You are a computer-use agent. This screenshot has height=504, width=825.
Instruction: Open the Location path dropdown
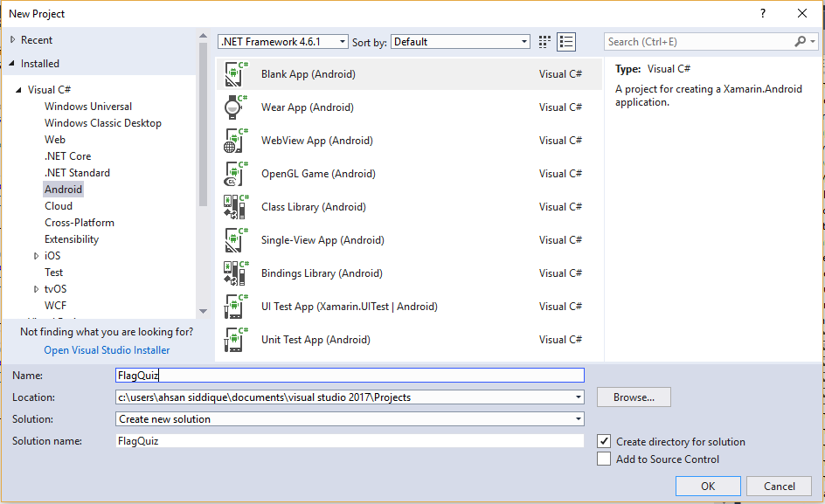click(579, 397)
